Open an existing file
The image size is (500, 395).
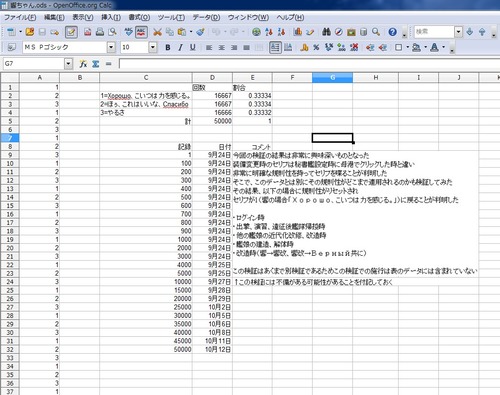(x=30, y=32)
